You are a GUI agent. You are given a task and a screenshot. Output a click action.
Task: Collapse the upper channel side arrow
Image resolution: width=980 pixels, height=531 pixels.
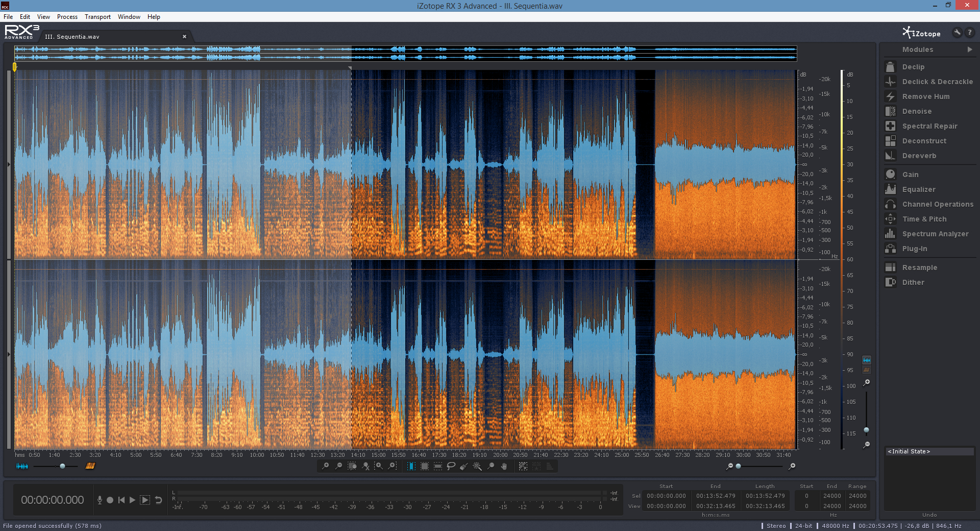pyautogui.click(x=9, y=164)
